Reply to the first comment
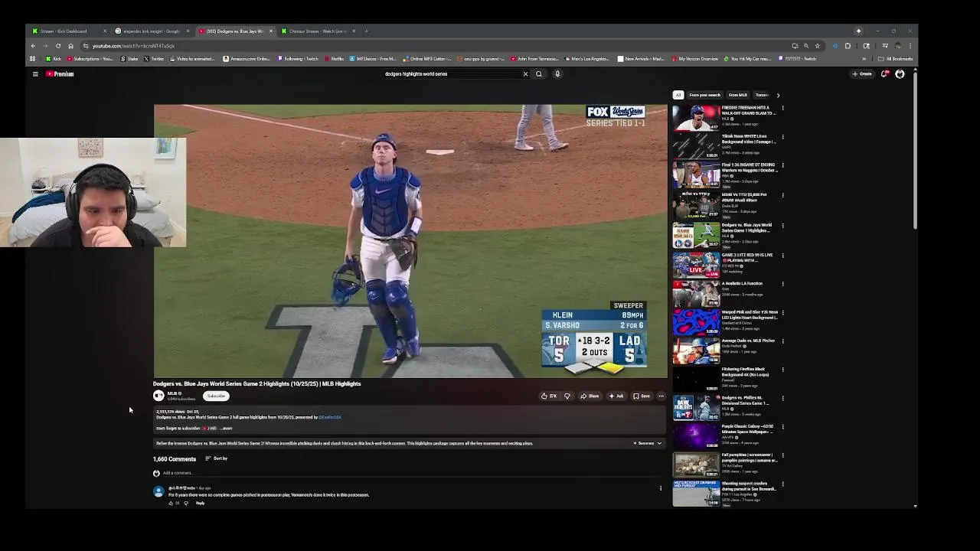 200,503
